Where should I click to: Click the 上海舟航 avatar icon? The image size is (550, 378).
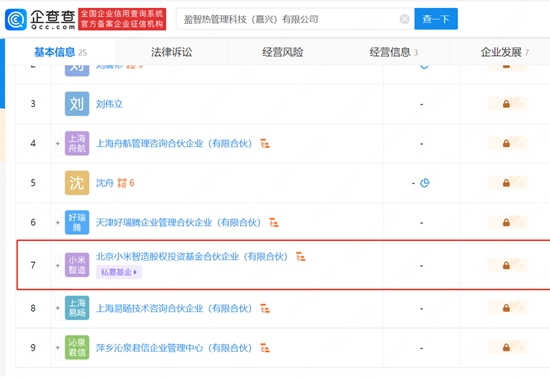pos(77,143)
